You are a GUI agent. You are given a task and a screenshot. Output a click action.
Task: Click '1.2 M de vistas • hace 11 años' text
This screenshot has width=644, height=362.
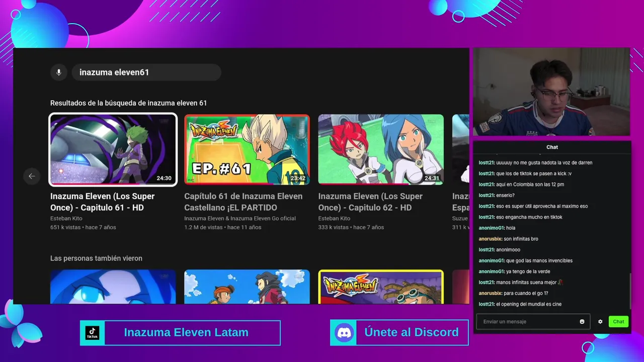click(223, 227)
